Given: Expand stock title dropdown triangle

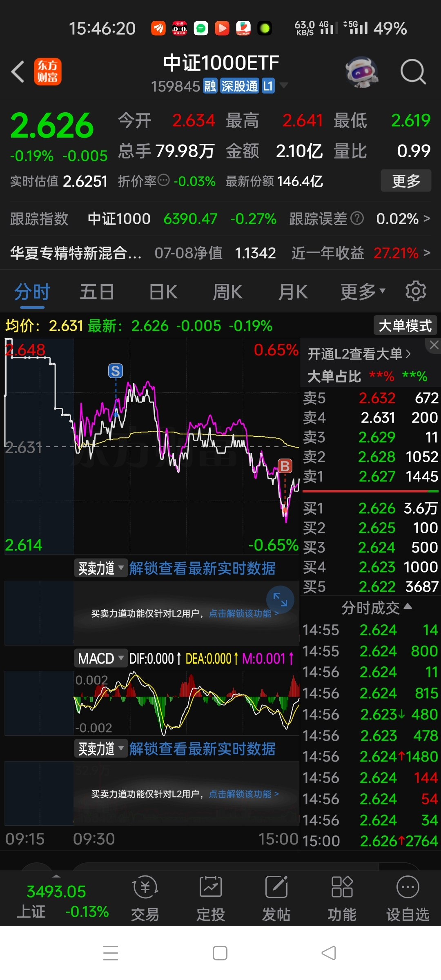Looking at the screenshot, I should (283, 85).
